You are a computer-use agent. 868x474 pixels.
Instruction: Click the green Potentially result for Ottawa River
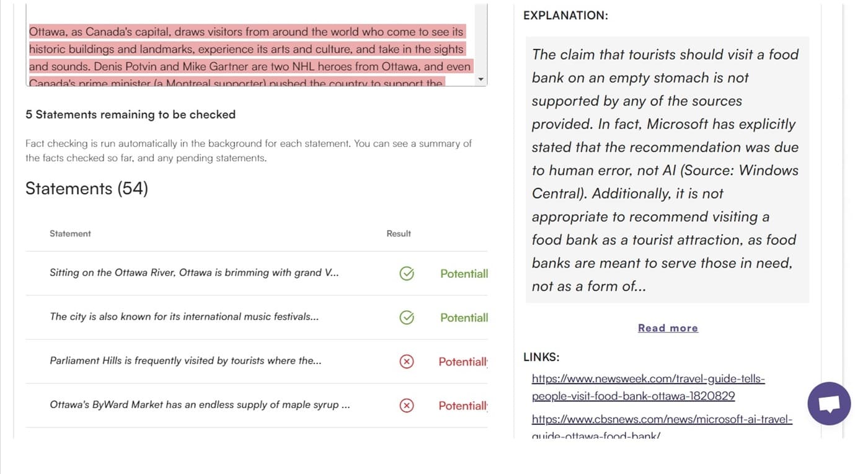click(464, 274)
